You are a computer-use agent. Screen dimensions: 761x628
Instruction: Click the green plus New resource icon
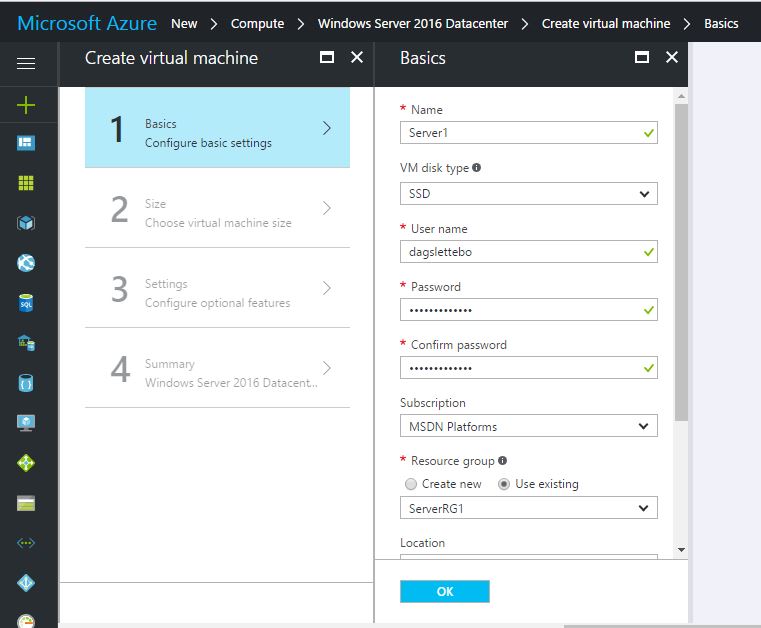click(x=26, y=104)
